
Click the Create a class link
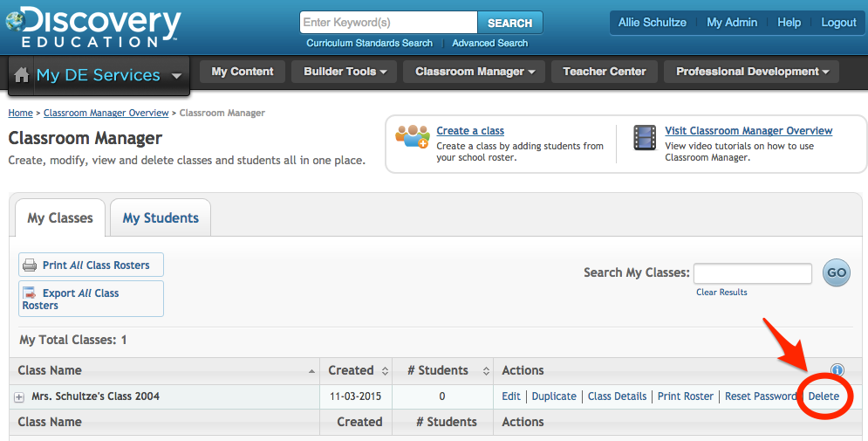pos(470,131)
